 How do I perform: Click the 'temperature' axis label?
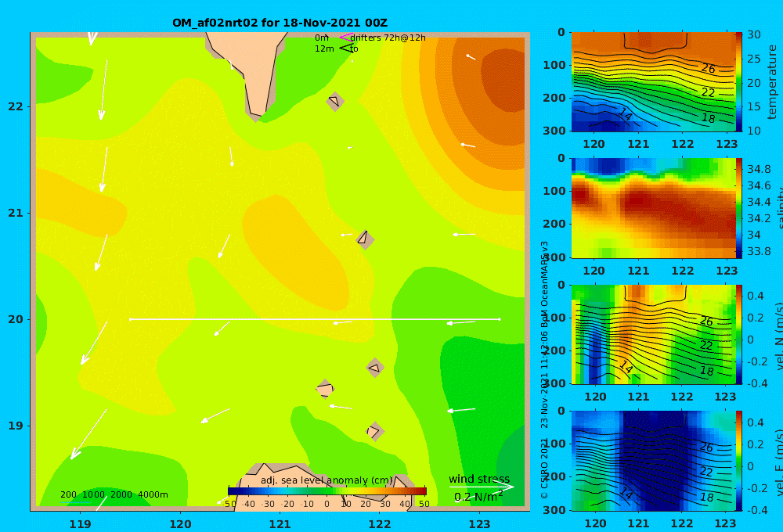point(773,82)
